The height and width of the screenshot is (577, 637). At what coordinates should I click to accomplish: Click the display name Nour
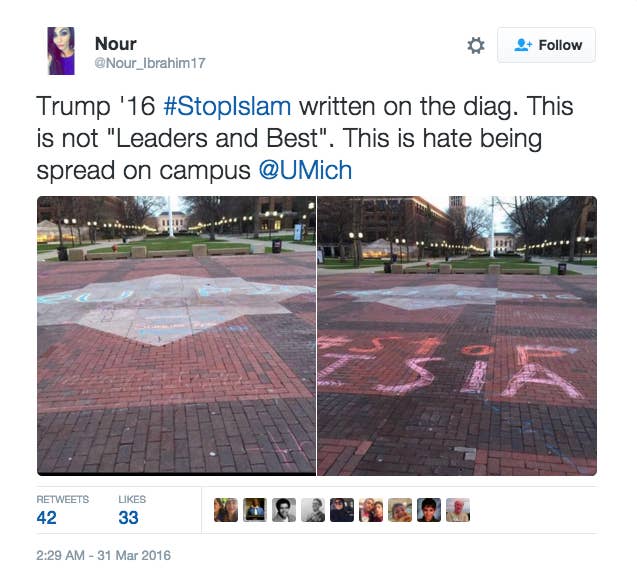pyautogui.click(x=116, y=43)
